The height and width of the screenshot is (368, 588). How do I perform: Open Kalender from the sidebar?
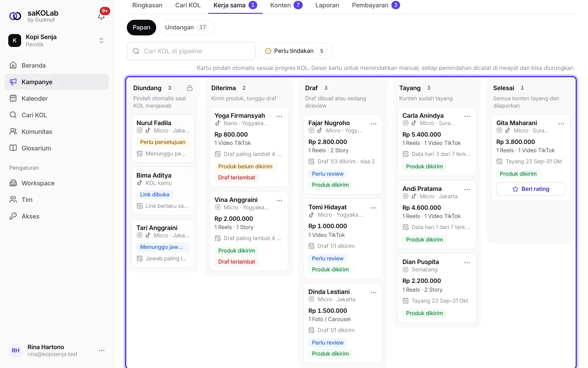(x=57, y=98)
